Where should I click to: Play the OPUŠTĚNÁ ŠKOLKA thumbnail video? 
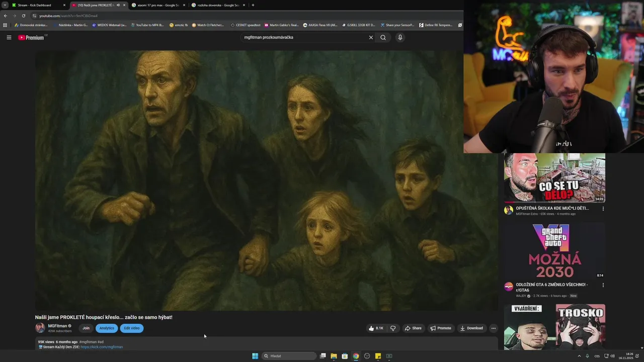click(x=554, y=177)
